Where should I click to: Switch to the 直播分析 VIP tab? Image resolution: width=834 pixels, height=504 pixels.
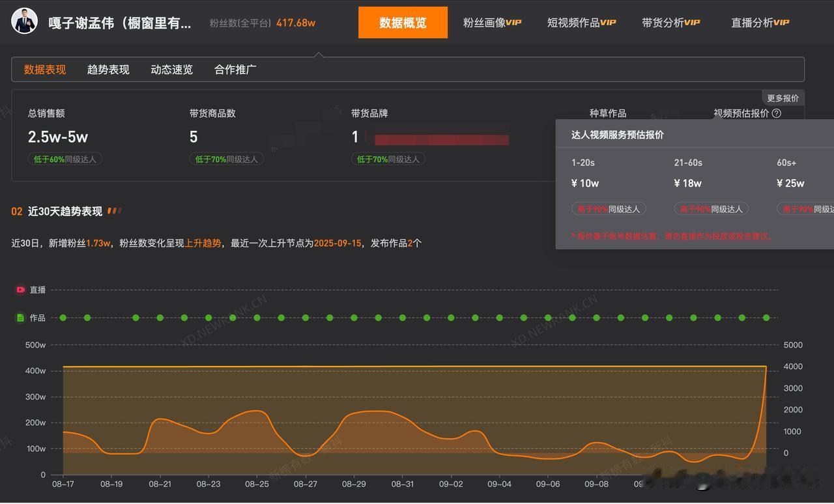click(760, 23)
